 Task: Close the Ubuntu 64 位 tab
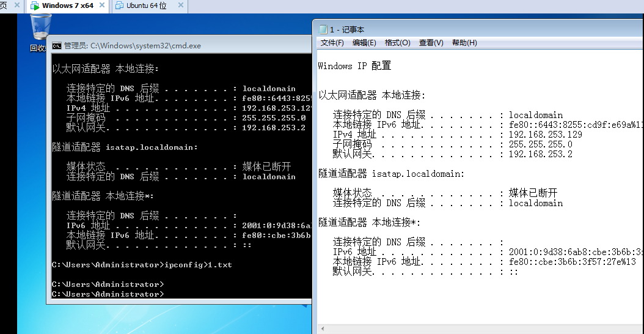[181, 6]
